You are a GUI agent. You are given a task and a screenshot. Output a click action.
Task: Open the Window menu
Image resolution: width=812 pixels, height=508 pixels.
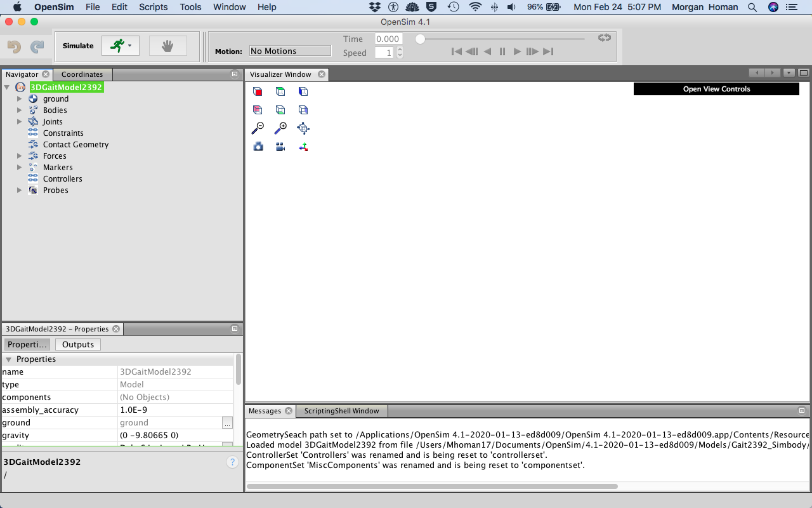230,7
